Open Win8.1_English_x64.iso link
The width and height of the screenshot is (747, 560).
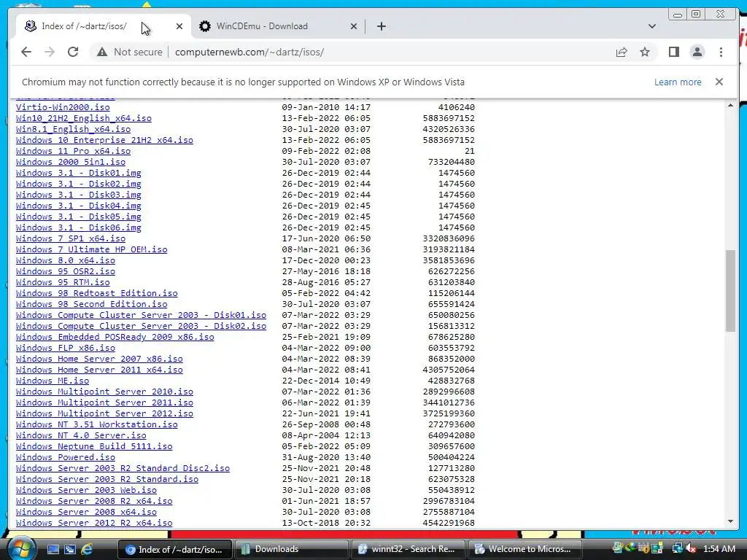(x=74, y=129)
